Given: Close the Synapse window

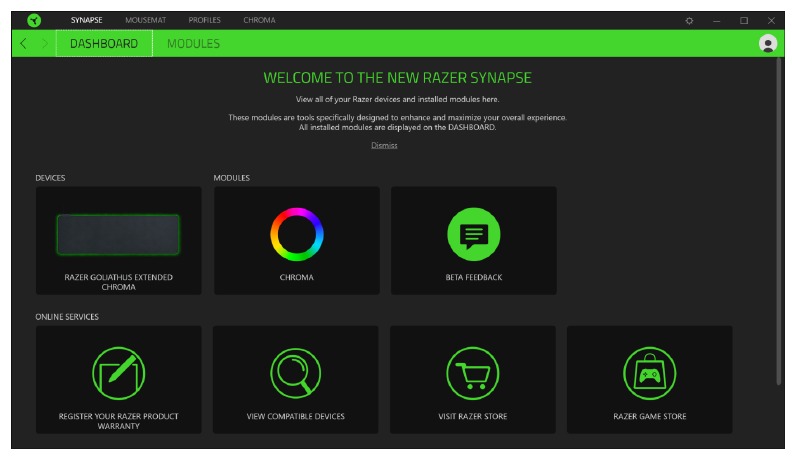Looking at the screenshot, I should 771,21.
